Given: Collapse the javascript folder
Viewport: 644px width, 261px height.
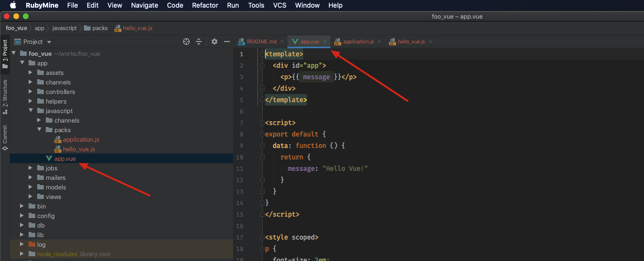Looking at the screenshot, I should (31, 111).
